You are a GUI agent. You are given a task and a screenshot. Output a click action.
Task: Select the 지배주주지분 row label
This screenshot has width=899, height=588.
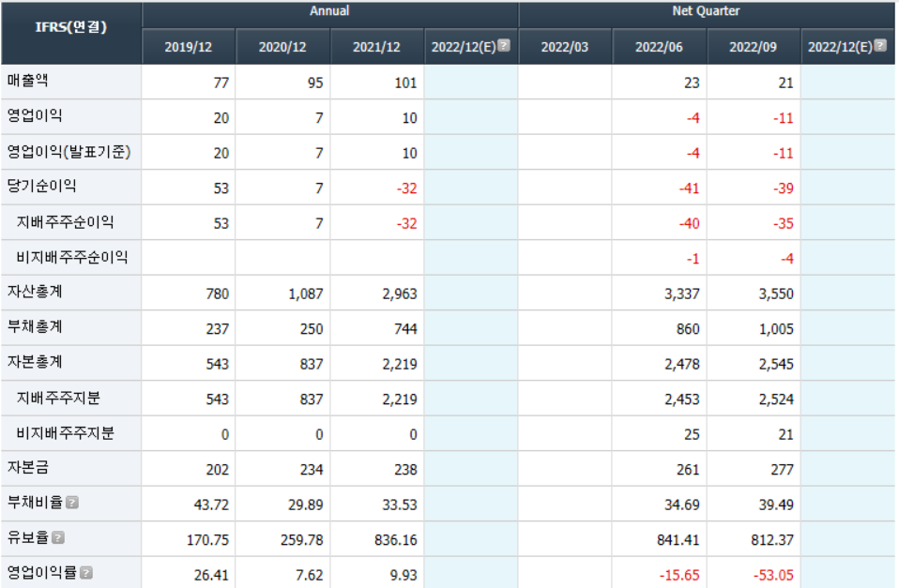[58, 398]
